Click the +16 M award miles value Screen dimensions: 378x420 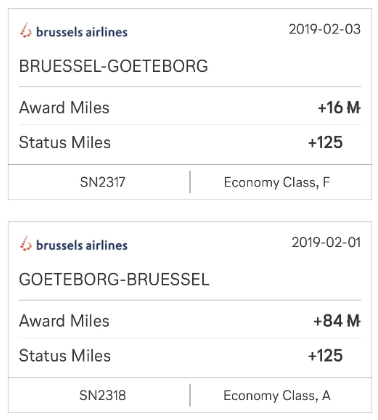point(339,108)
